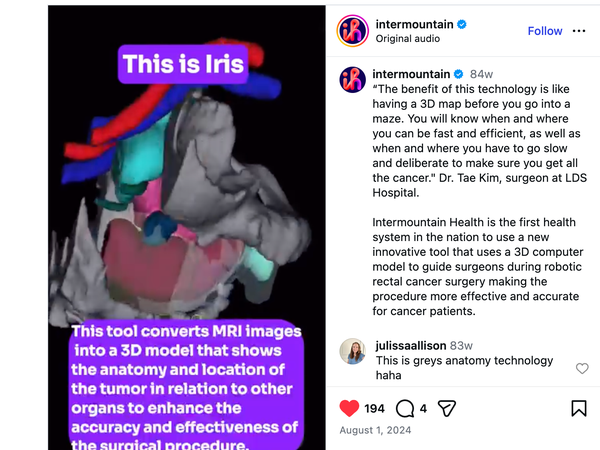Click intermountain profile picture in header

[x=352, y=31]
